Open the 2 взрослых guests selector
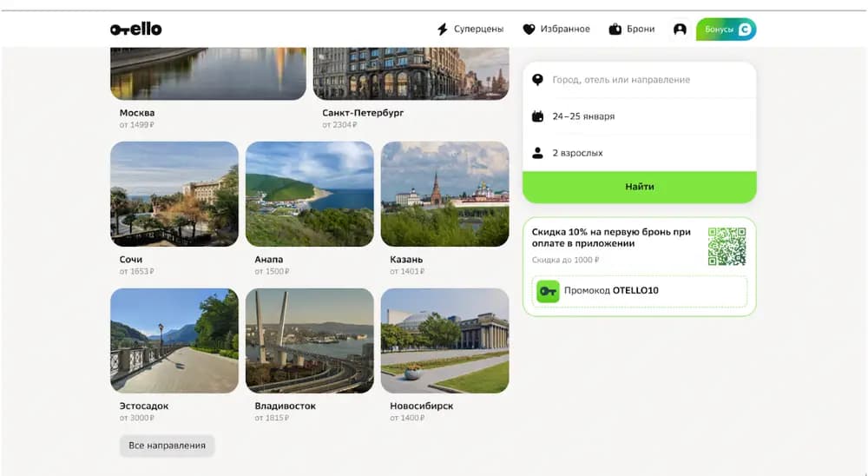This screenshot has width=868, height=476. point(640,153)
